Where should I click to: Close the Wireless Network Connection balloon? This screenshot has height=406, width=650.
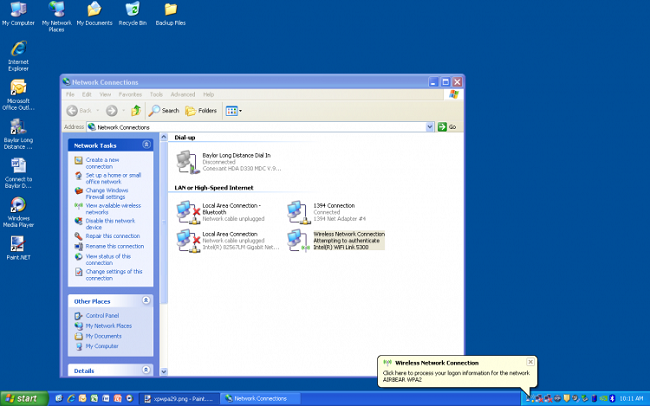pos(530,362)
